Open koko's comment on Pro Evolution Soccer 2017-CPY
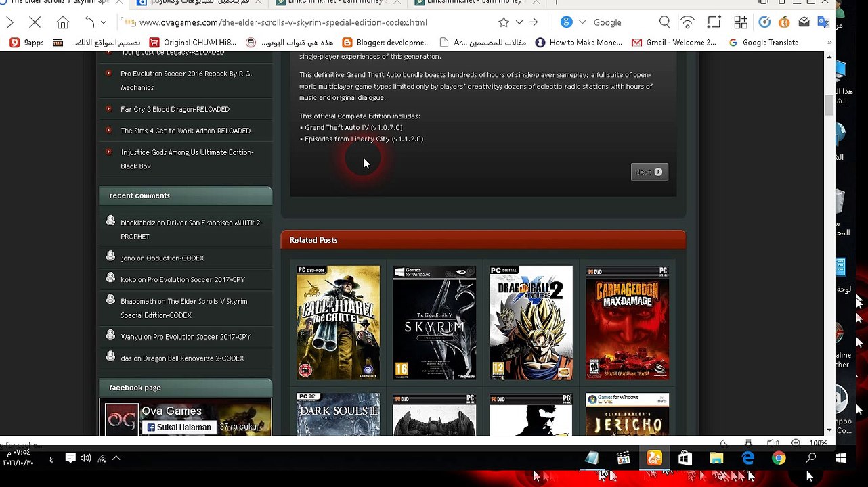The height and width of the screenshot is (487, 868). tap(196, 279)
